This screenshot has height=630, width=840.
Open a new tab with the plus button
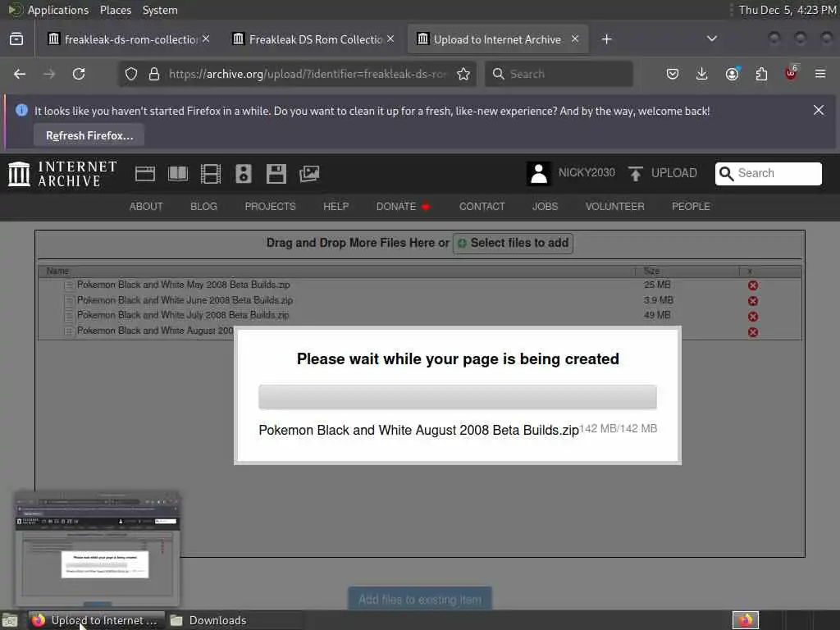[x=606, y=39]
